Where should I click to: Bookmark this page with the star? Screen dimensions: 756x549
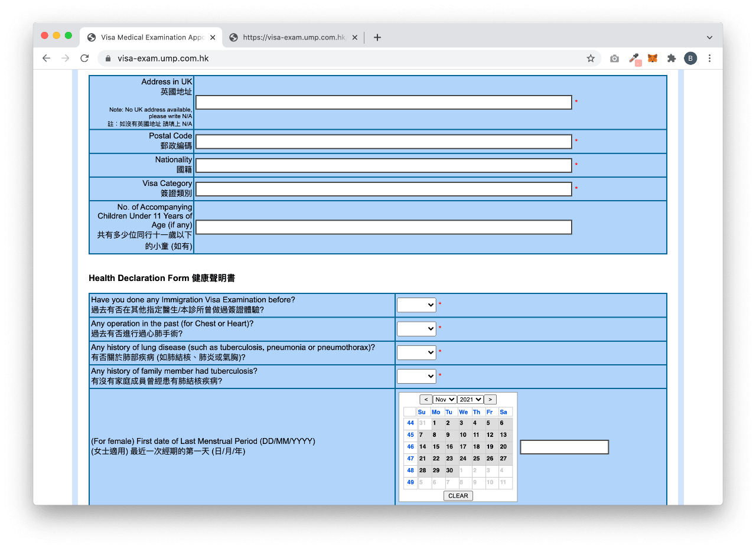coord(591,58)
